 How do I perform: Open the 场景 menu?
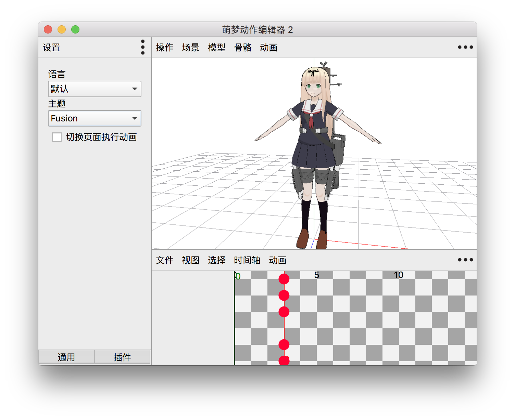point(191,48)
